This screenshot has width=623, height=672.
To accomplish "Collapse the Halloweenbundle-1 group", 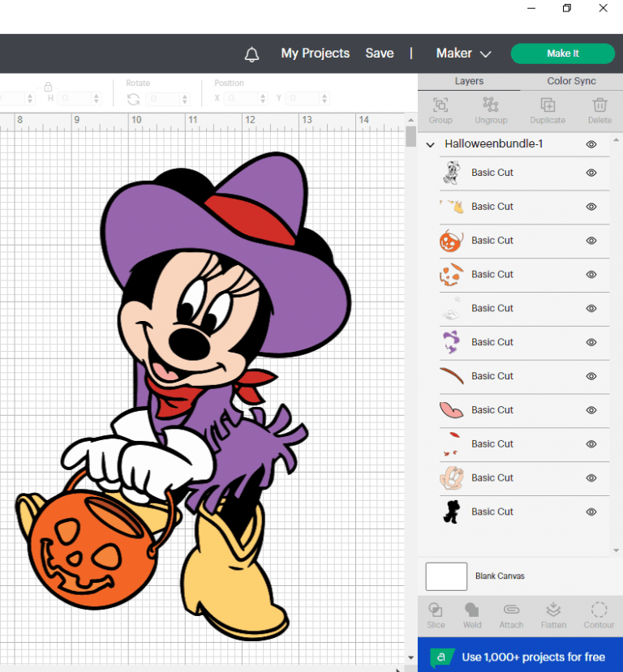I will 431,144.
